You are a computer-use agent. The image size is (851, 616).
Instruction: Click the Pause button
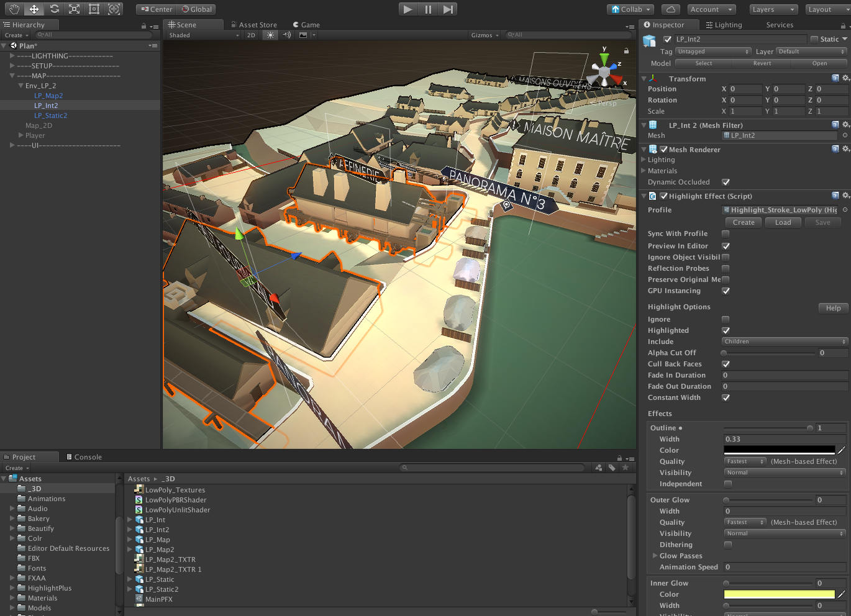[428, 9]
